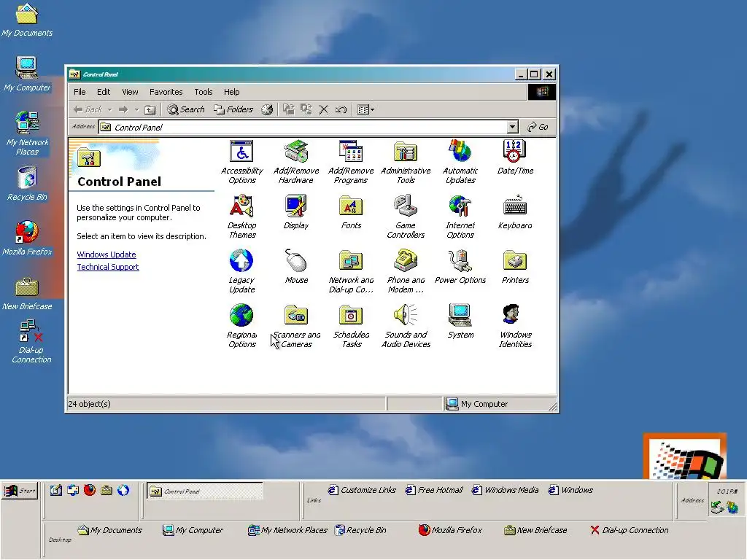The width and height of the screenshot is (747, 560).
Task: Open Windows Identities applet
Action: point(515,326)
